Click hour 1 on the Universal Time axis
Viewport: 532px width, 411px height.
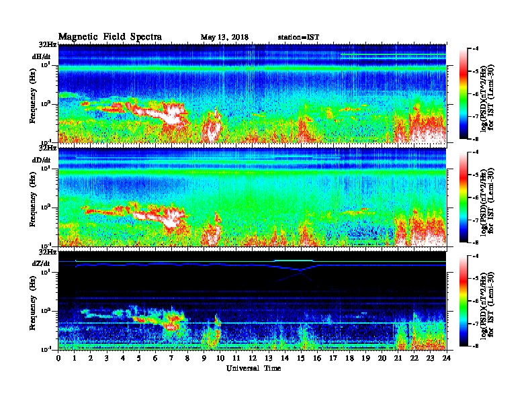[x=75, y=358]
